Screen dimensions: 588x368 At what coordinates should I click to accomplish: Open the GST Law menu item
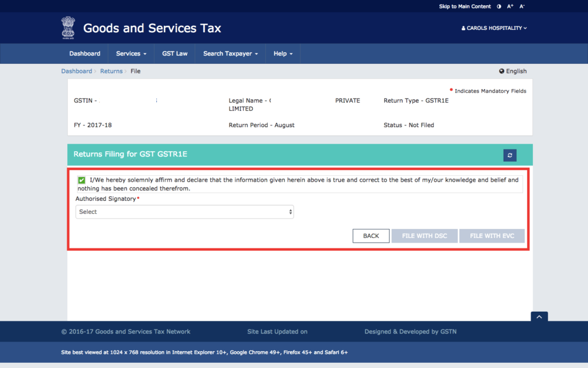pyautogui.click(x=175, y=53)
